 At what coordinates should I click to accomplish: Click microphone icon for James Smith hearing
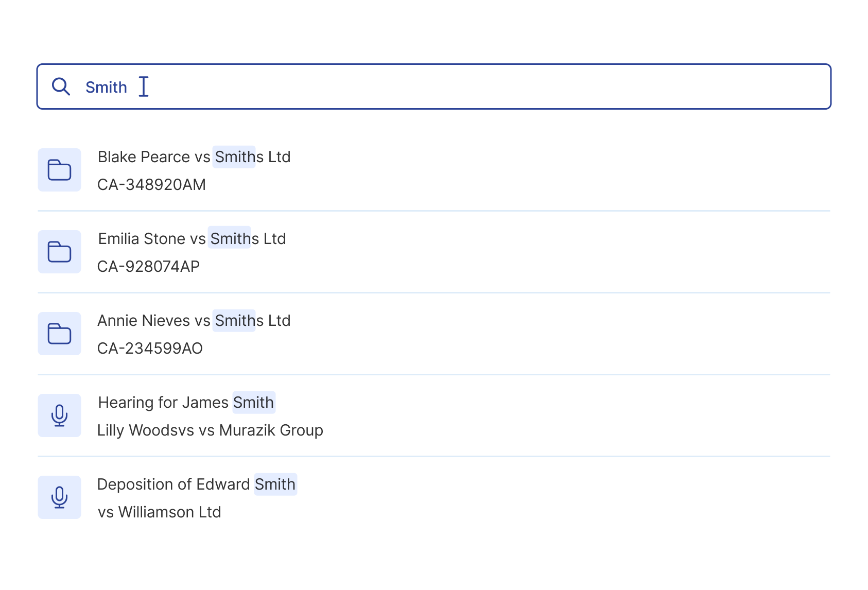tap(59, 415)
